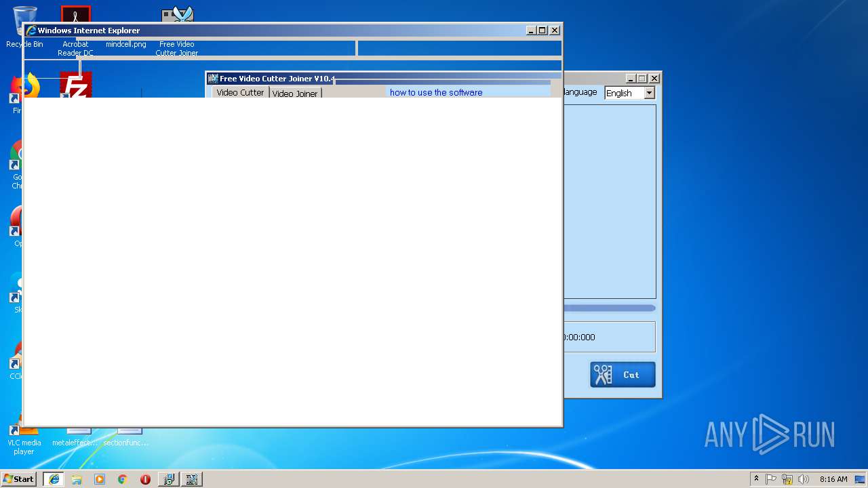Open Internet Explorer from the taskbar

coord(54,479)
